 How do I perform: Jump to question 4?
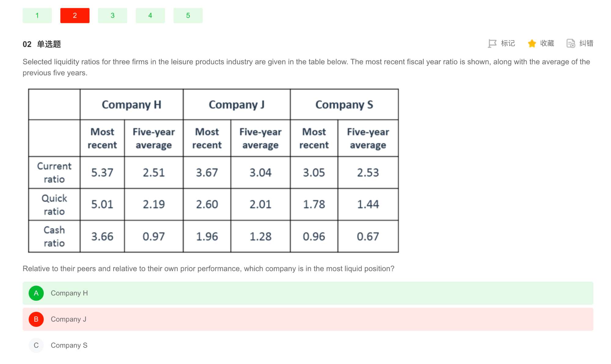(150, 16)
